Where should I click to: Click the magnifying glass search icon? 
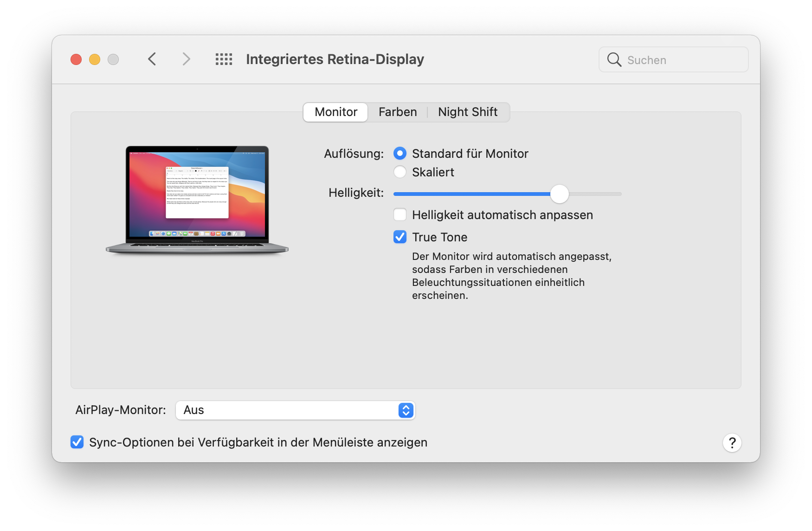point(614,60)
